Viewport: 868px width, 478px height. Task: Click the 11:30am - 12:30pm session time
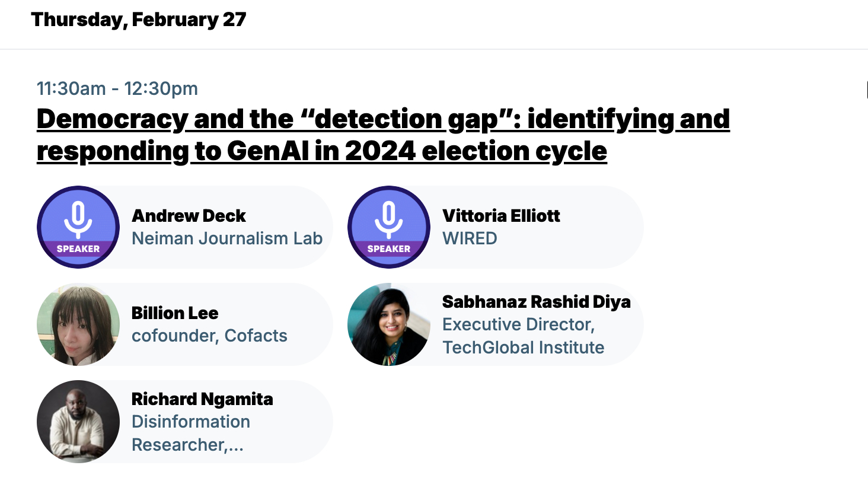point(117,89)
